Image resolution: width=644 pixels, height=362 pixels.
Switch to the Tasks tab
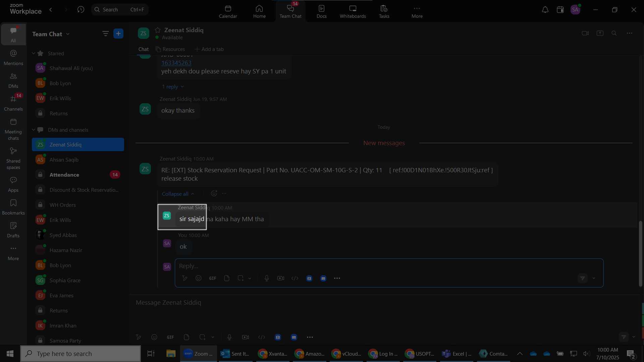click(x=384, y=11)
